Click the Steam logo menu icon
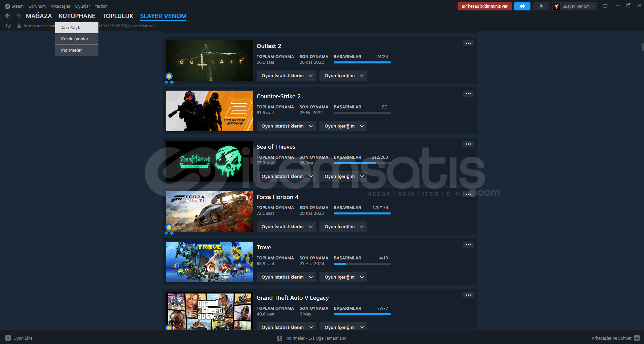The image size is (644, 344). click(x=7, y=6)
